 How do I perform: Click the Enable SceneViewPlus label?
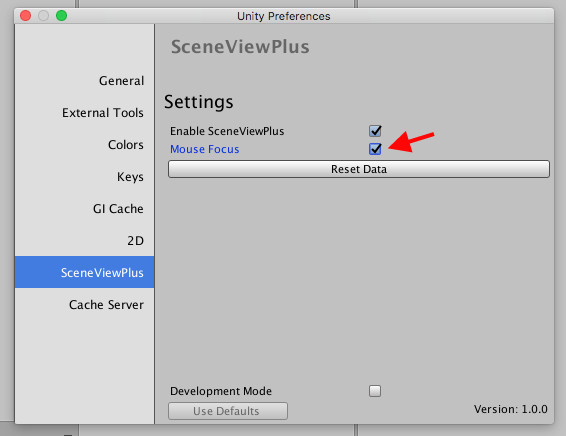pos(227,131)
